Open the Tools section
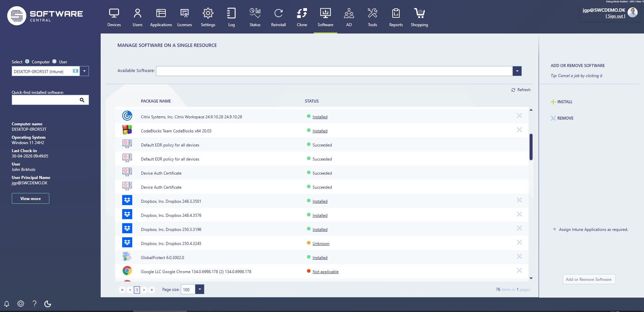The image size is (644, 312). pyautogui.click(x=373, y=17)
